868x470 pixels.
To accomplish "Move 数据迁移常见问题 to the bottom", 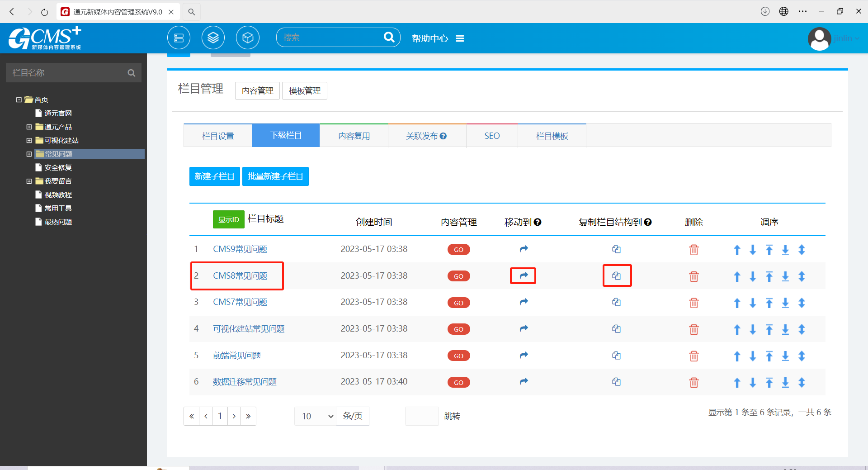I will point(785,383).
